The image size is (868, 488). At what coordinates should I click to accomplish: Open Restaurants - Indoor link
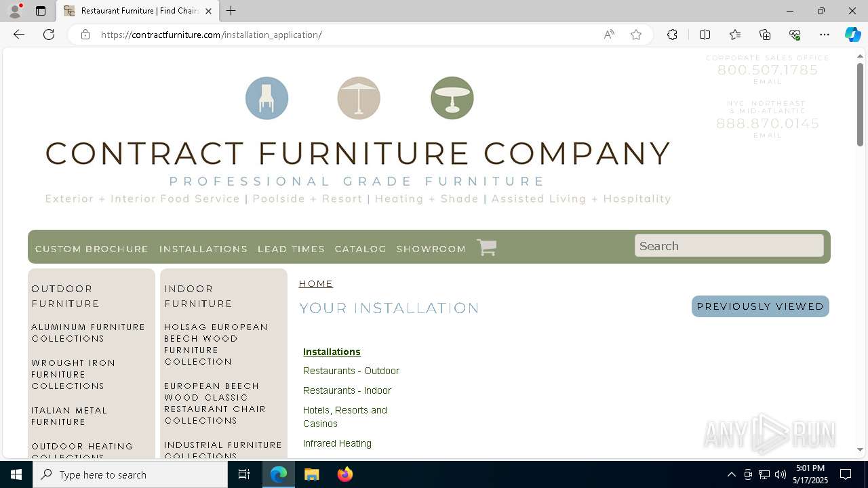point(347,390)
